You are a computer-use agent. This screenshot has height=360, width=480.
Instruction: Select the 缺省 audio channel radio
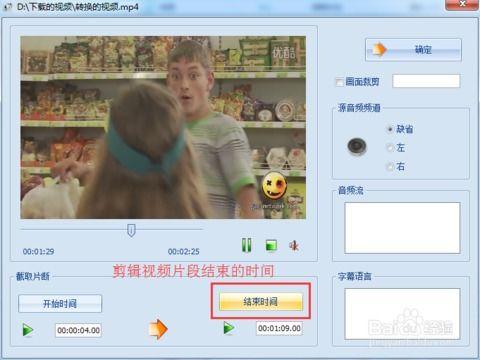(x=390, y=129)
